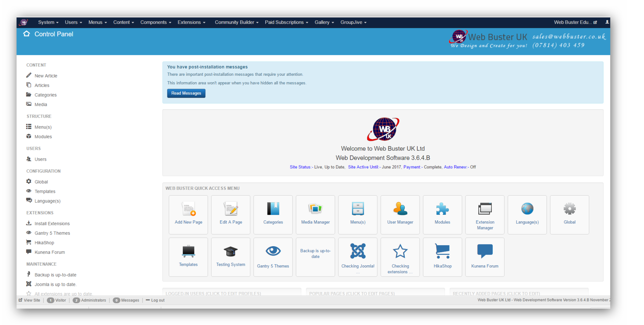Open the User Manager tile
Image resolution: width=644 pixels, height=325 pixels.
coord(400,215)
